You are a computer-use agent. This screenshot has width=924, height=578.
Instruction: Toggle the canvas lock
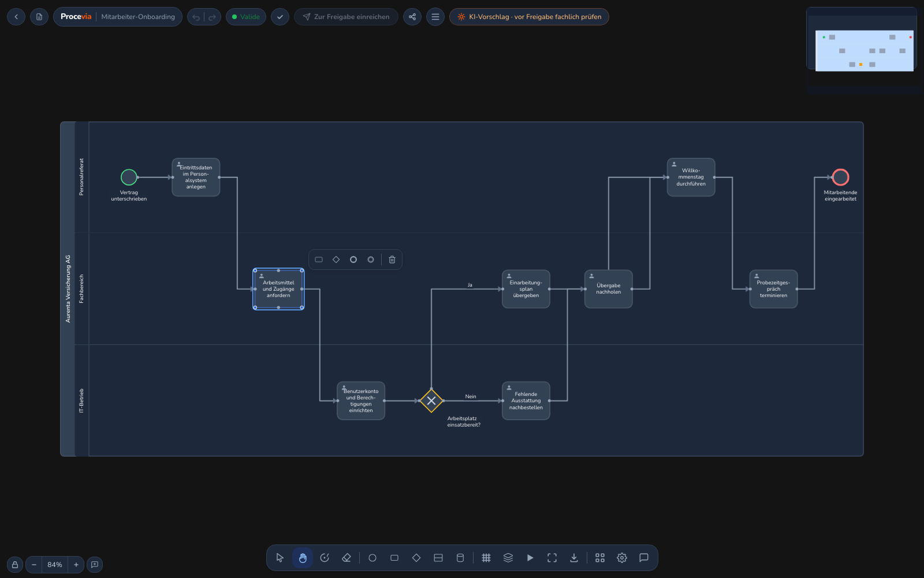click(15, 565)
